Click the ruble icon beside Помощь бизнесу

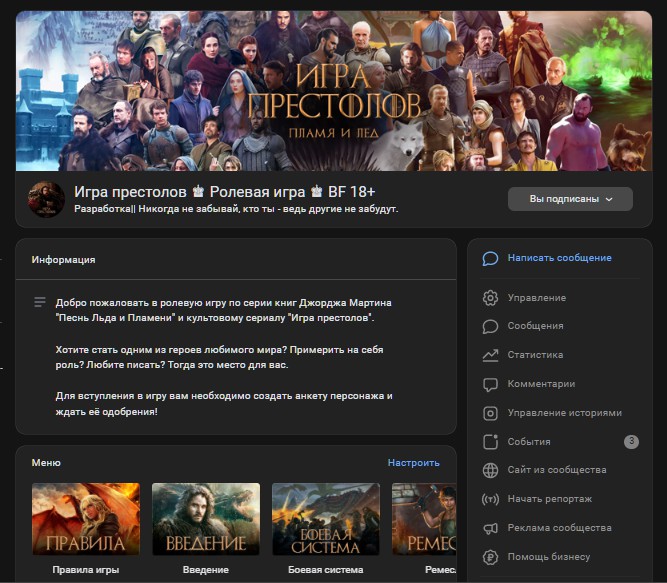click(490, 557)
